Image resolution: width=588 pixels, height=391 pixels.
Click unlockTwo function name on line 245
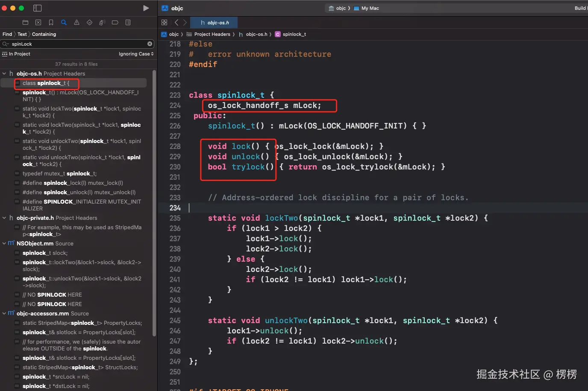(286, 321)
